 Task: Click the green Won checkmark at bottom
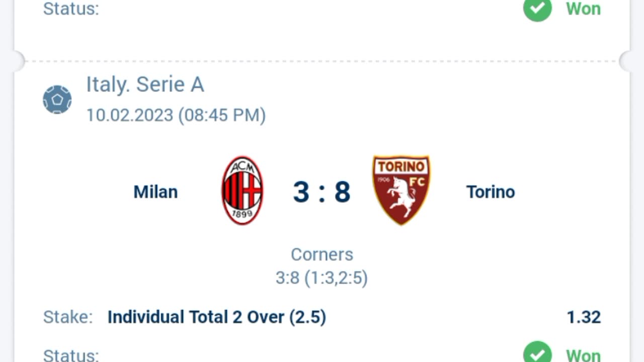point(537,352)
